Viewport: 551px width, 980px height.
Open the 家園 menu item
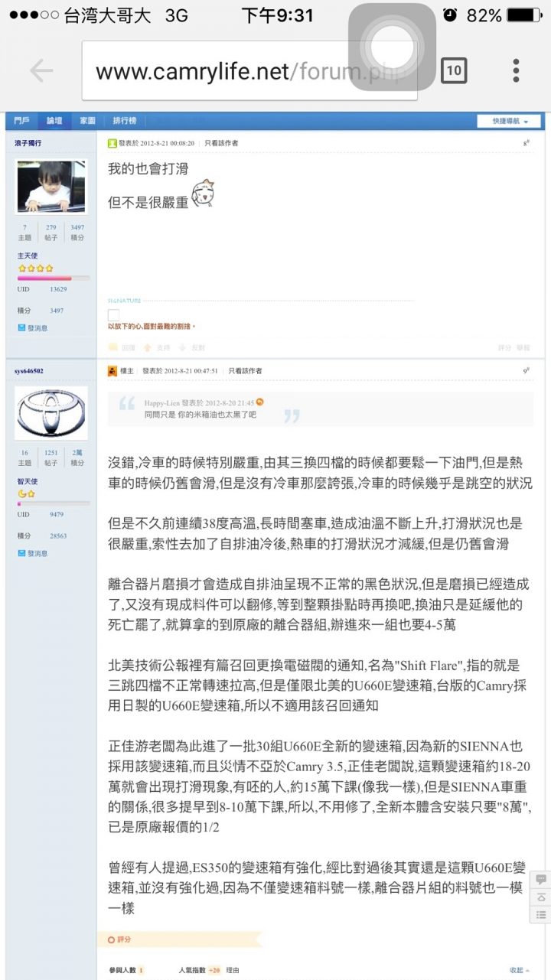click(88, 121)
